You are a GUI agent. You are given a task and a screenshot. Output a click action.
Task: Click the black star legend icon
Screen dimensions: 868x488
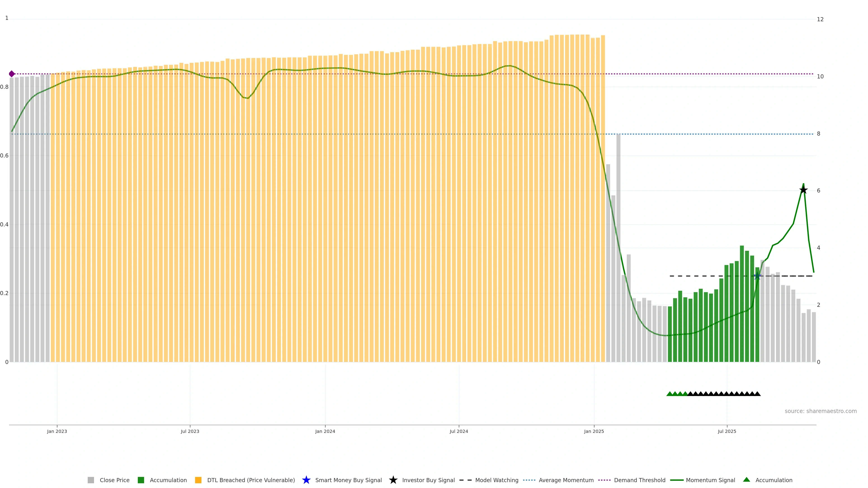coord(393,480)
